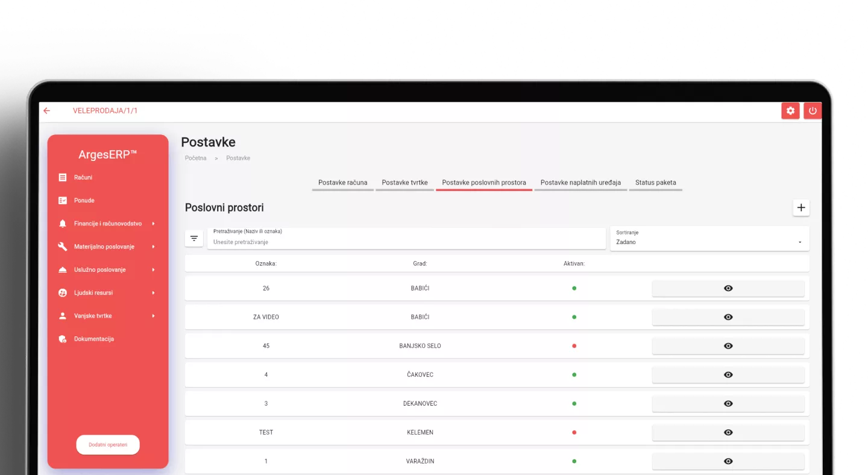
Task: Add a new poslovni prostor with plus
Action: click(800, 207)
